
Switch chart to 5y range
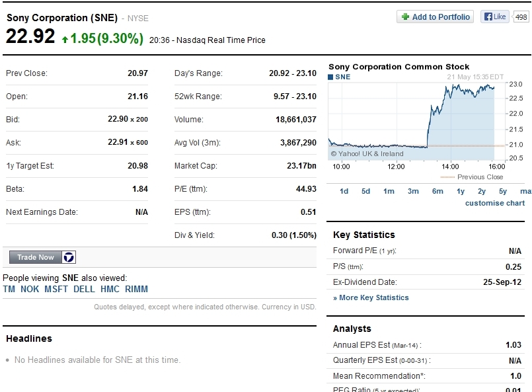coord(503,192)
